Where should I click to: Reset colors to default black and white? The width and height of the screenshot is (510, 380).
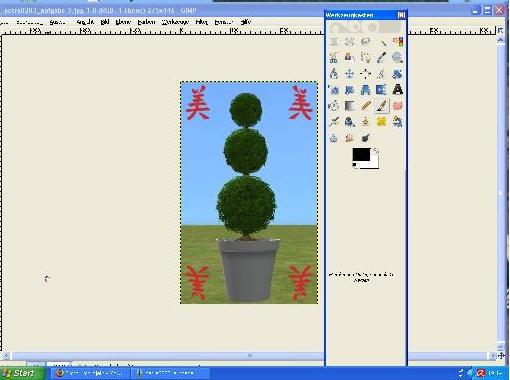point(355,165)
